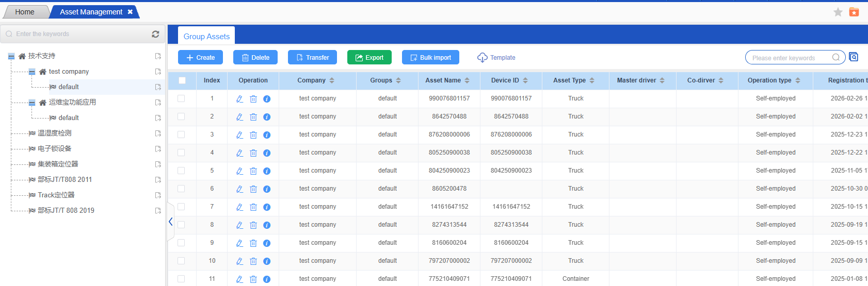Click the Template cloud download link
868x286 pixels.
[496, 58]
